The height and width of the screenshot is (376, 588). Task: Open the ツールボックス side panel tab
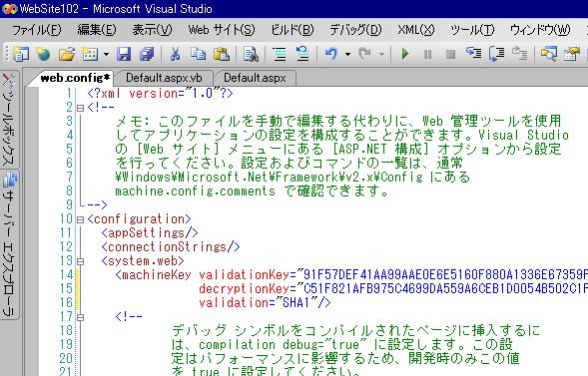9,119
